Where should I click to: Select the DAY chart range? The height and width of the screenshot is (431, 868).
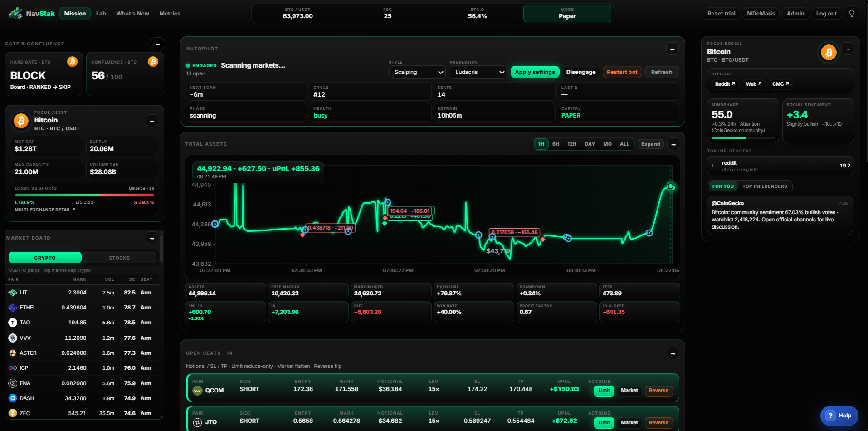pyautogui.click(x=590, y=144)
